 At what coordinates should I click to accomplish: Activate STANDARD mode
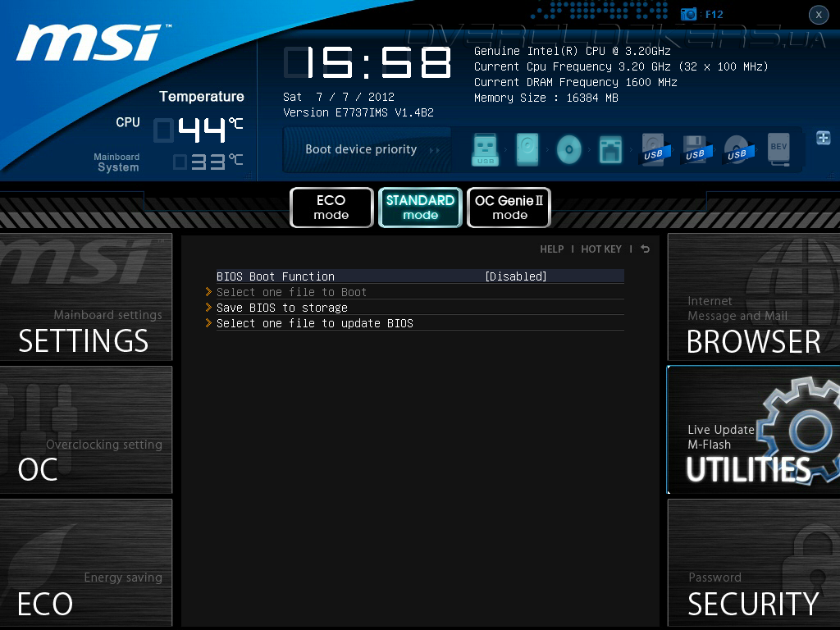pos(420,208)
